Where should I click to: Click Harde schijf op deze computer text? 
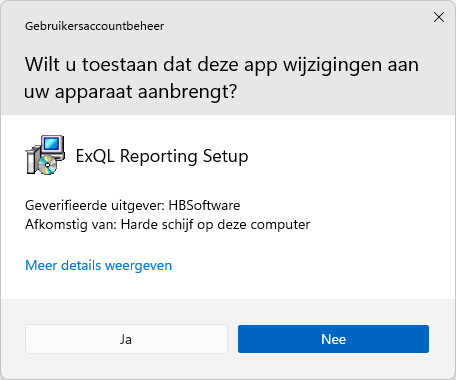click(215, 225)
